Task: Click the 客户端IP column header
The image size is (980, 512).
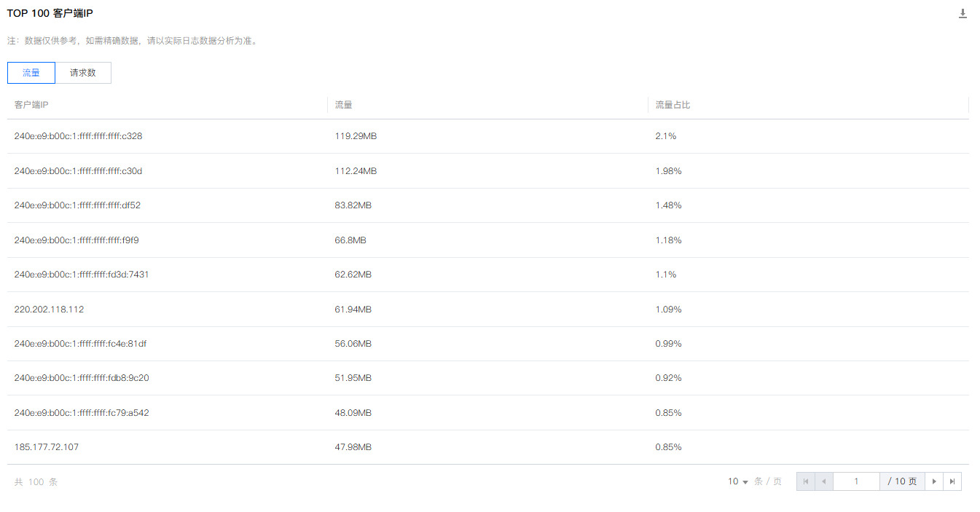Action: click(31, 105)
